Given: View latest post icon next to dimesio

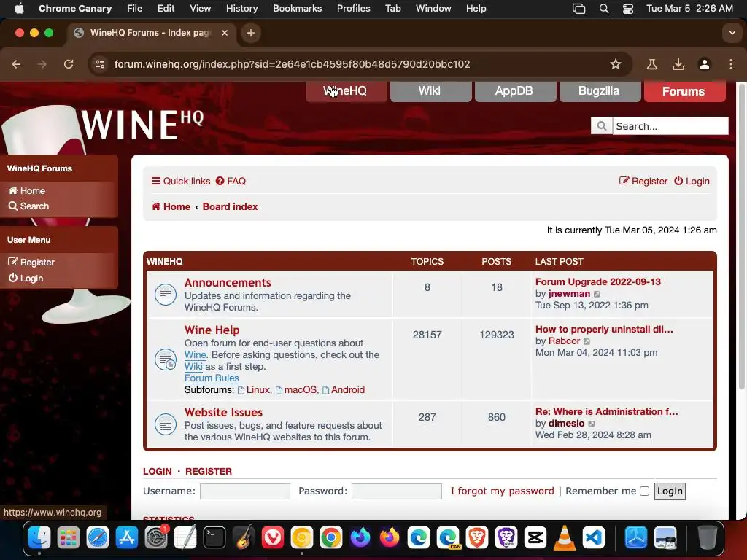Looking at the screenshot, I should tap(591, 424).
